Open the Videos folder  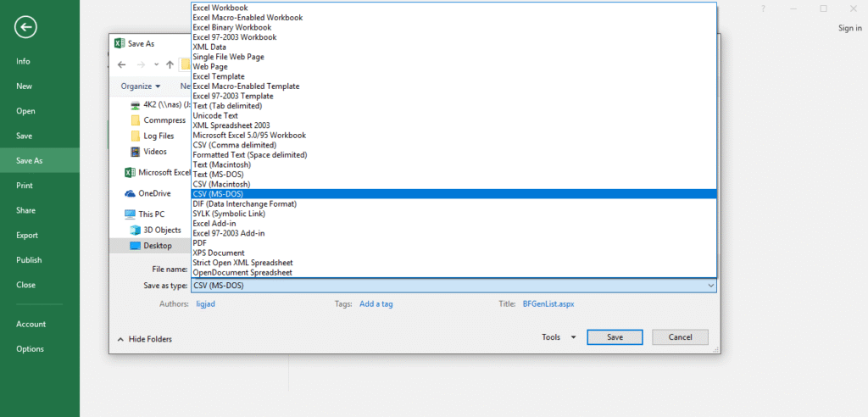pyautogui.click(x=154, y=152)
